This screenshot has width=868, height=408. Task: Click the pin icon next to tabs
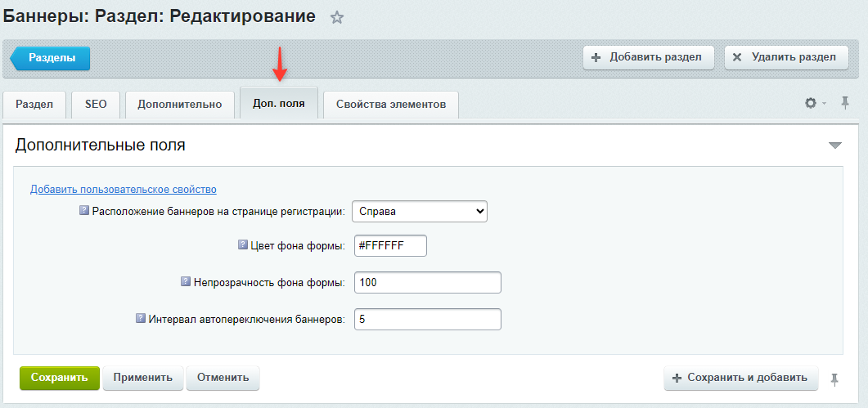[x=845, y=102]
